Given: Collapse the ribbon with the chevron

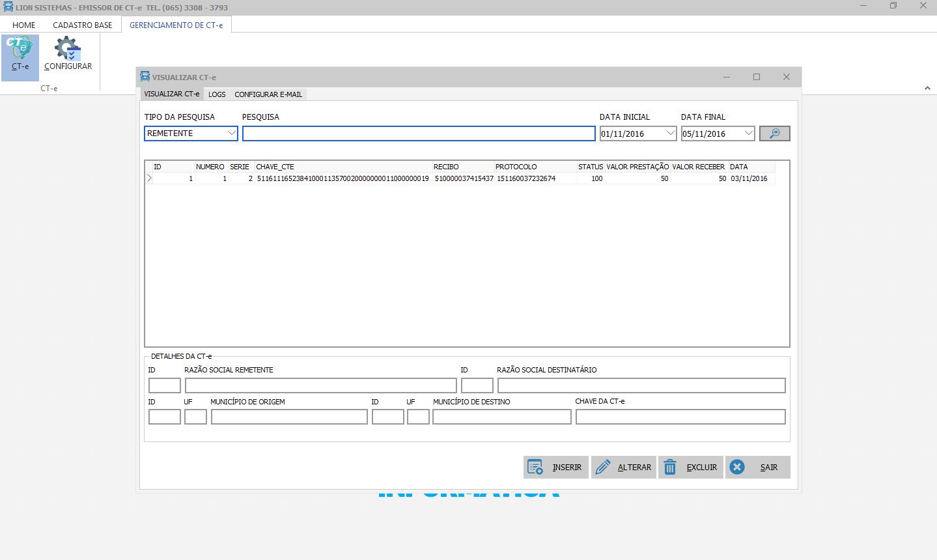Looking at the screenshot, I should (927, 88).
